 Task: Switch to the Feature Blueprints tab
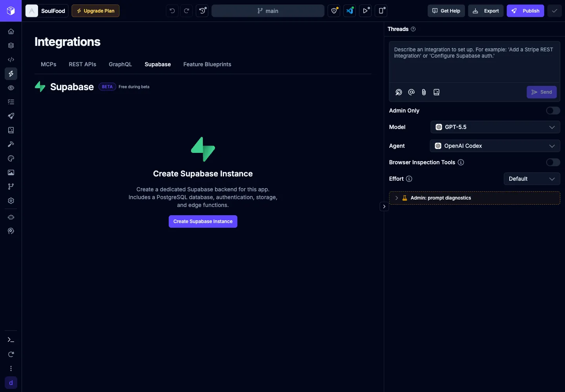click(x=207, y=64)
